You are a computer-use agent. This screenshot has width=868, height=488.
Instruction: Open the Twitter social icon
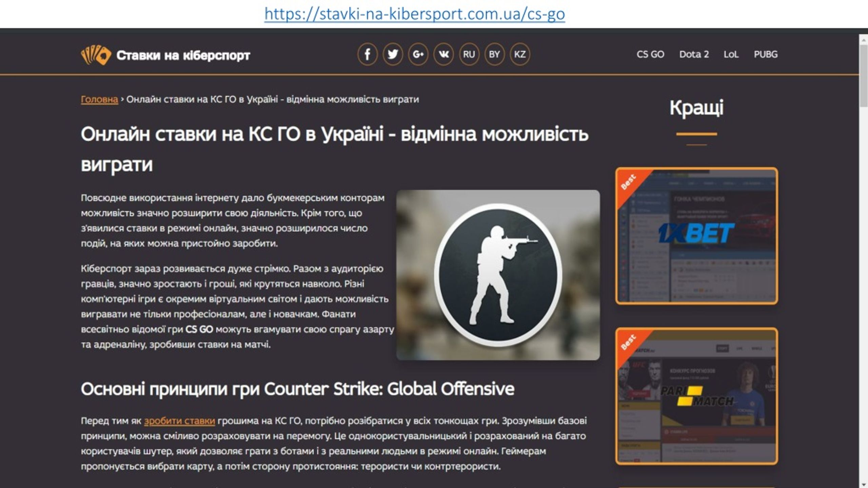coord(393,54)
